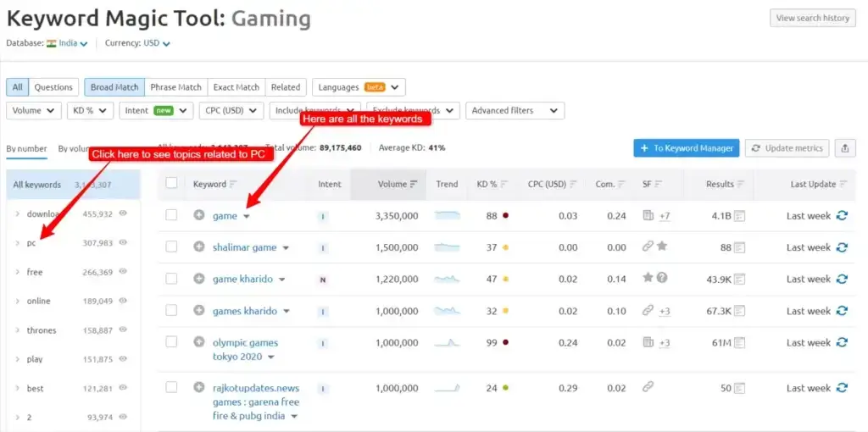This screenshot has height=432, width=868.
Task: Sort by KD % column sort icon
Action: 504,185
